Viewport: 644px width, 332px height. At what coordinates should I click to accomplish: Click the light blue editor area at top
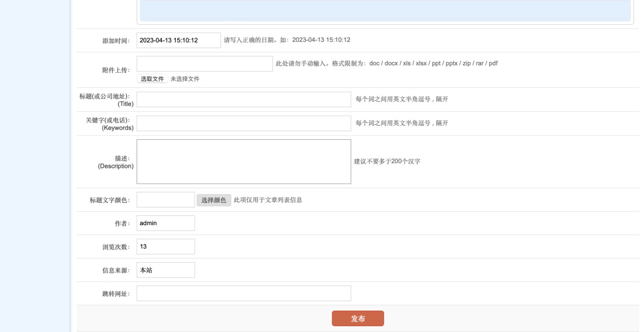click(x=385, y=10)
